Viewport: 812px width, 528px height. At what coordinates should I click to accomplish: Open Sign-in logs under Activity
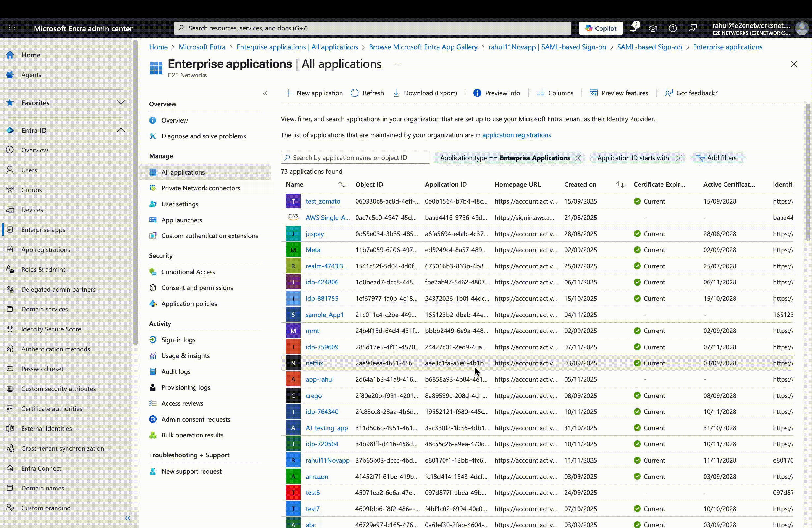(179, 339)
